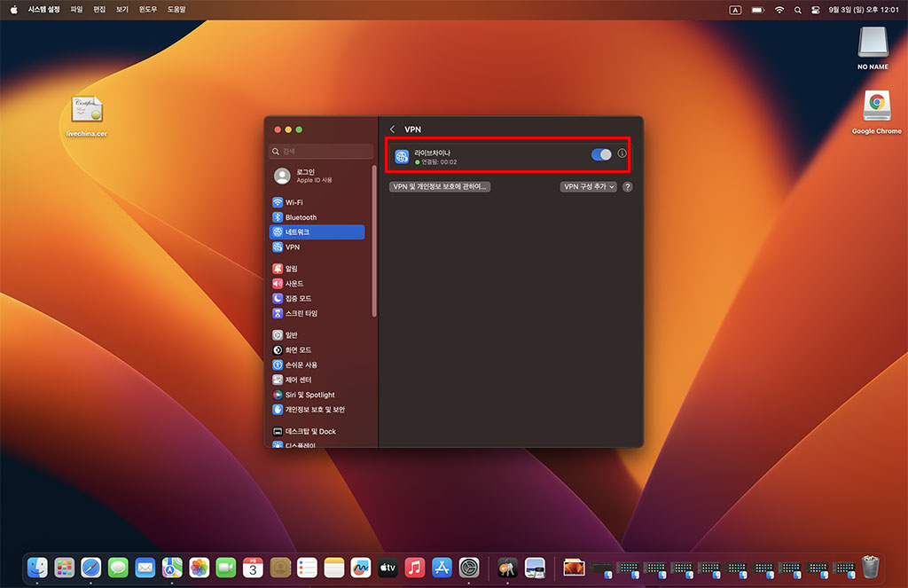The height and width of the screenshot is (588, 908).
Task: Turn off the 라이브차이나 VPN switch
Action: pos(601,154)
